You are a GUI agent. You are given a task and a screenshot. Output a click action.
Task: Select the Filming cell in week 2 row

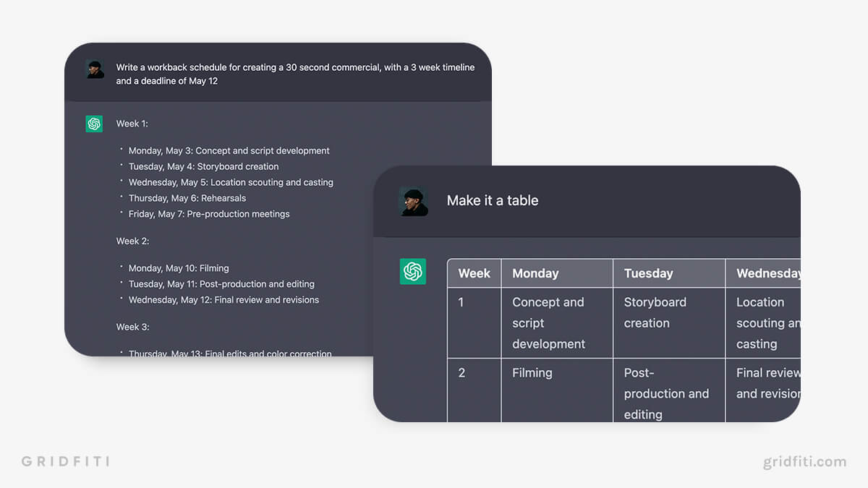(557, 390)
